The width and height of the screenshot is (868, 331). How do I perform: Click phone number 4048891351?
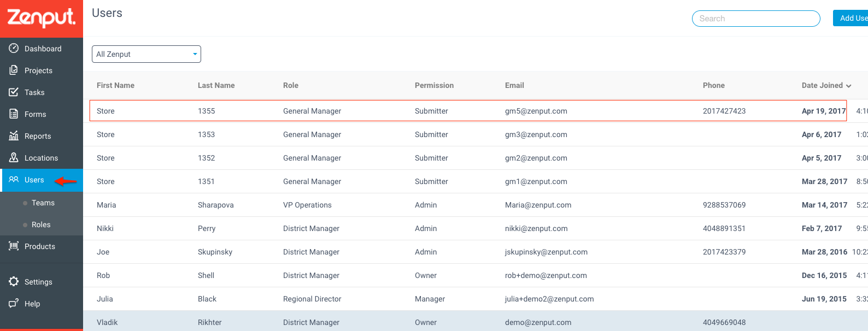click(724, 228)
